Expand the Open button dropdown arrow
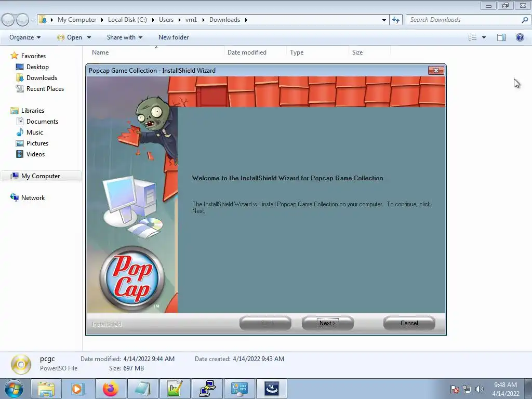Viewport: 532px width, 399px height. pyautogui.click(x=89, y=37)
